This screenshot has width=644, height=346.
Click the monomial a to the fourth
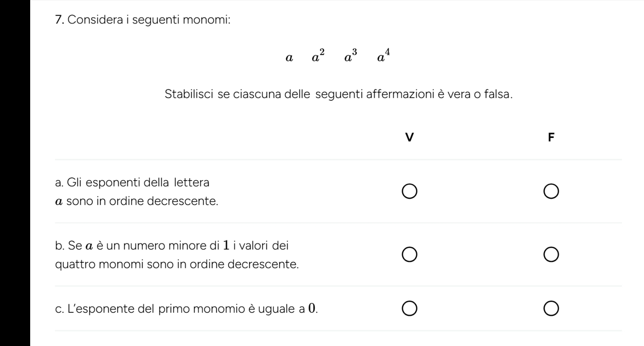pos(383,56)
